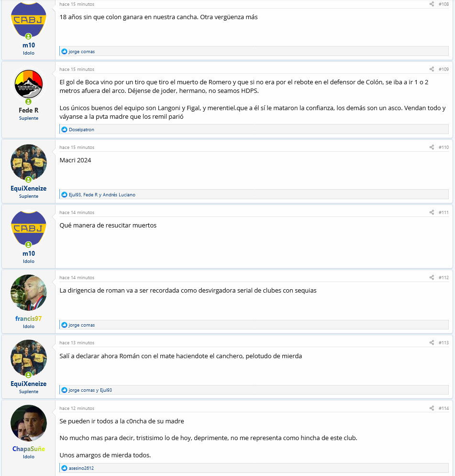Open Fede R user profile name
Screen dimensions: 455x476
tap(29, 110)
